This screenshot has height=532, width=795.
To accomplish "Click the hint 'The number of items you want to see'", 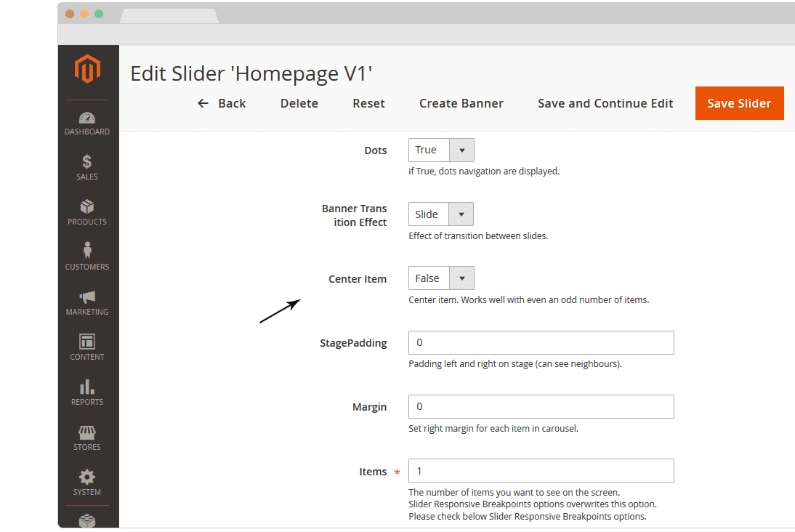I will [x=514, y=493].
